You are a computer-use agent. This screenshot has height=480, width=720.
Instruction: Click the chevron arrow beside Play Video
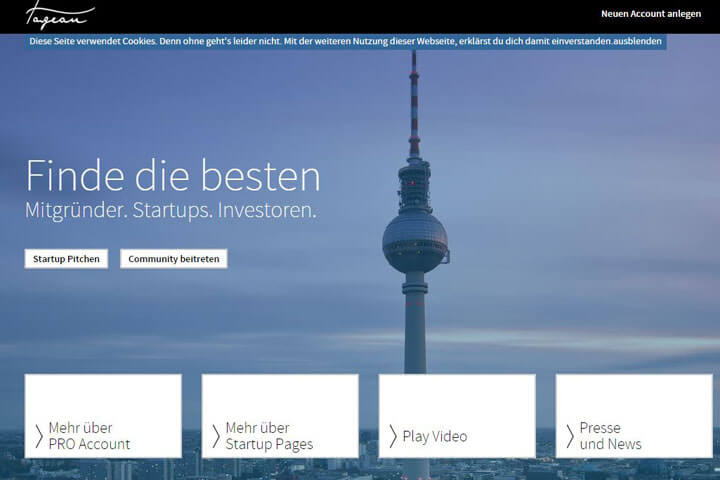393,436
